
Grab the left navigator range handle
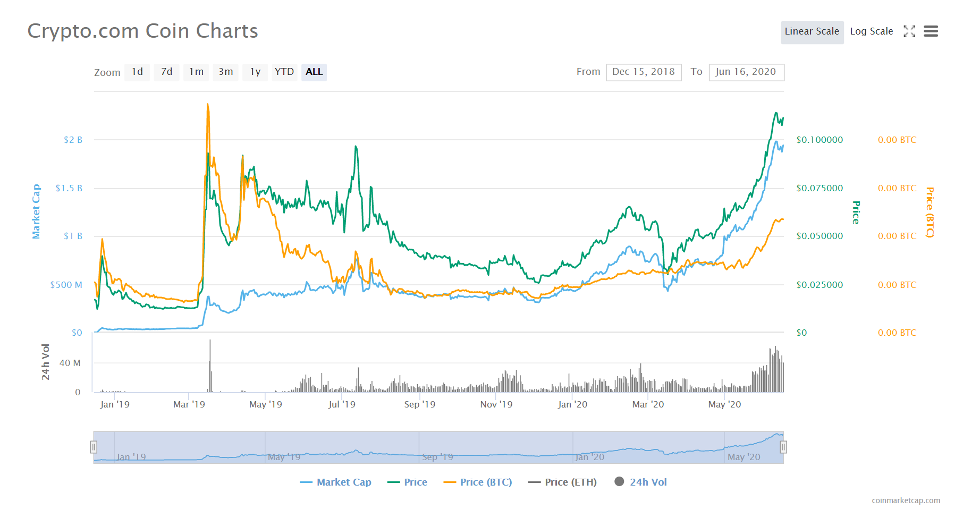click(x=94, y=447)
